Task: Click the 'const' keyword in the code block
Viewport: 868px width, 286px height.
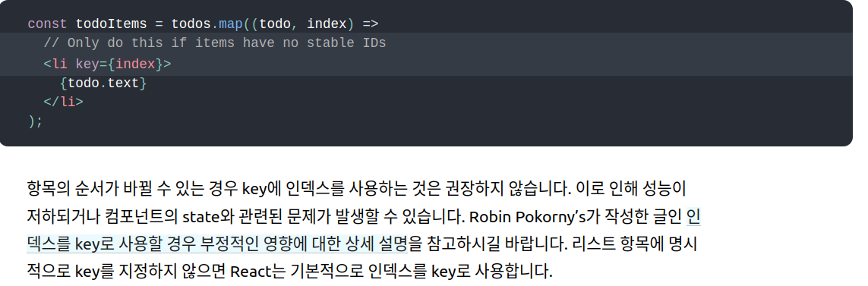Action: (x=47, y=24)
